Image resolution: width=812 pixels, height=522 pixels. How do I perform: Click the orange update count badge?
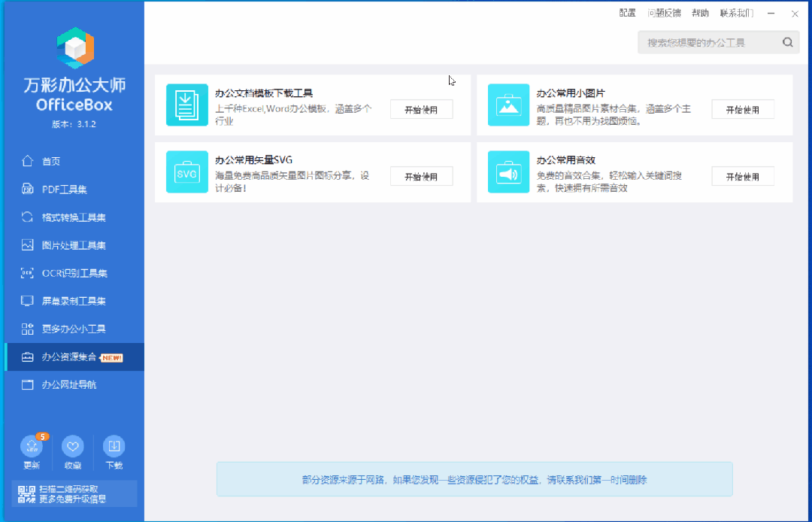(x=42, y=436)
